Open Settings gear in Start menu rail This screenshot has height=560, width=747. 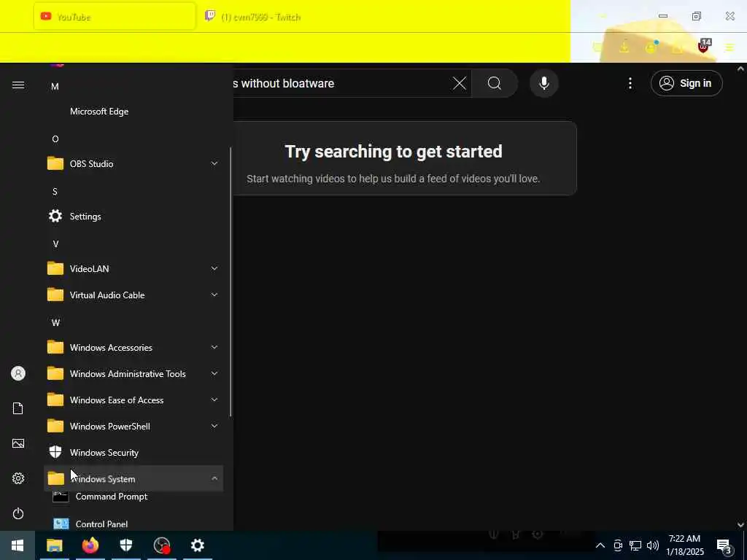click(18, 478)
